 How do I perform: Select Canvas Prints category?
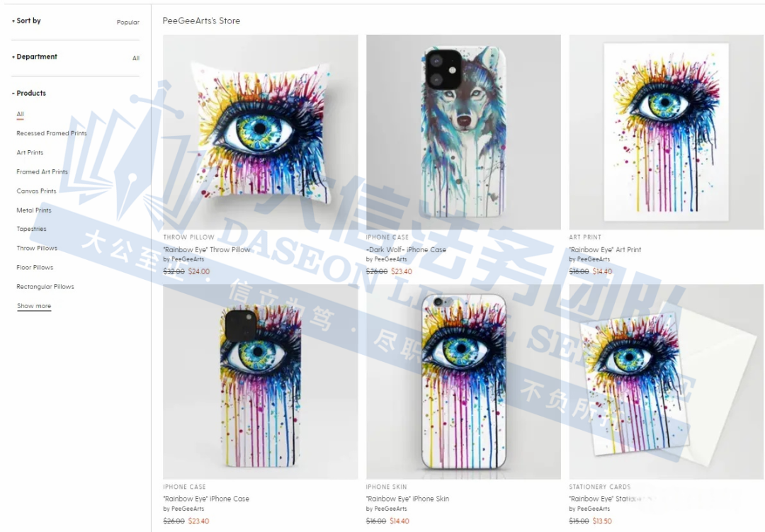[36, 191]
